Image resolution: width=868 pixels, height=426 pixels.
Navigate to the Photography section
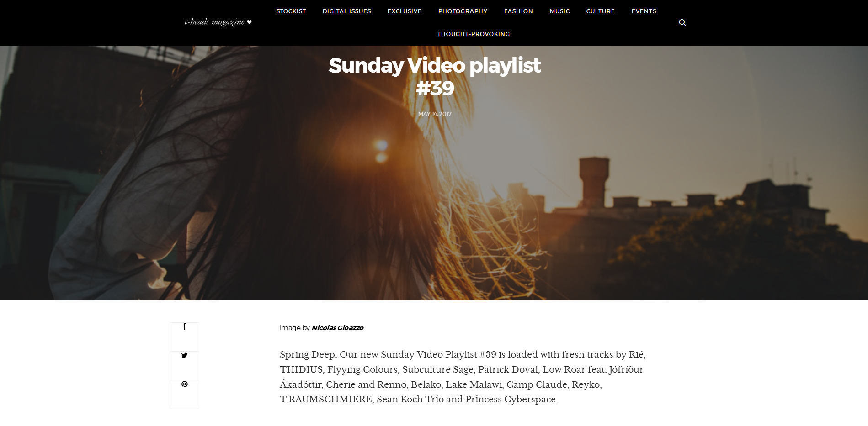point(463,11)
